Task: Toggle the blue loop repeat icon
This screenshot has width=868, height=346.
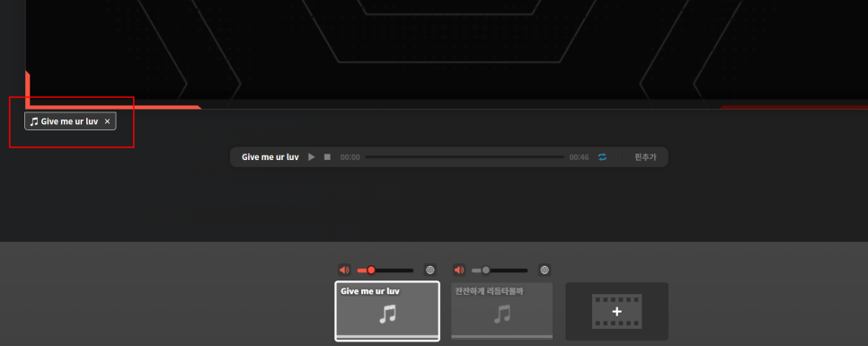Action: [x=602, y=157]
